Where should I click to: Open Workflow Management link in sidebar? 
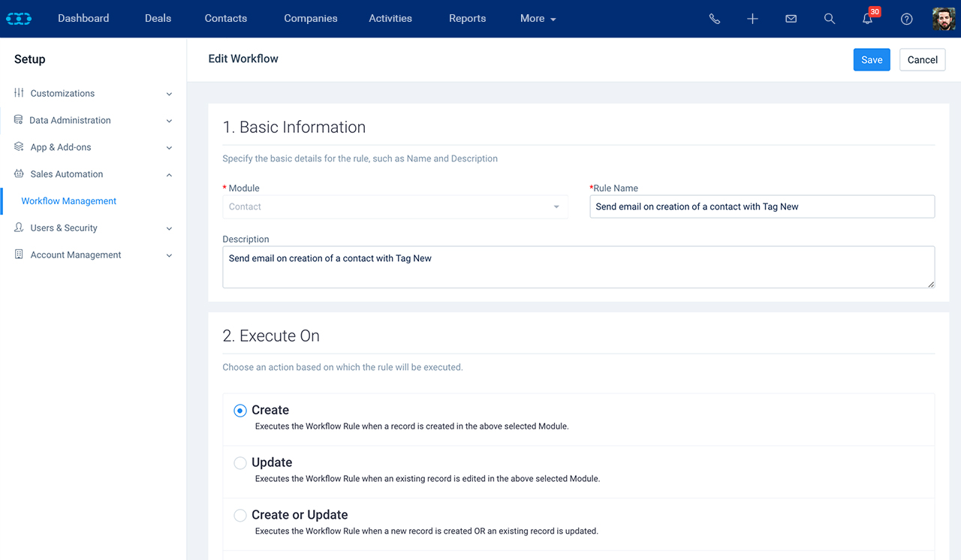69,201
